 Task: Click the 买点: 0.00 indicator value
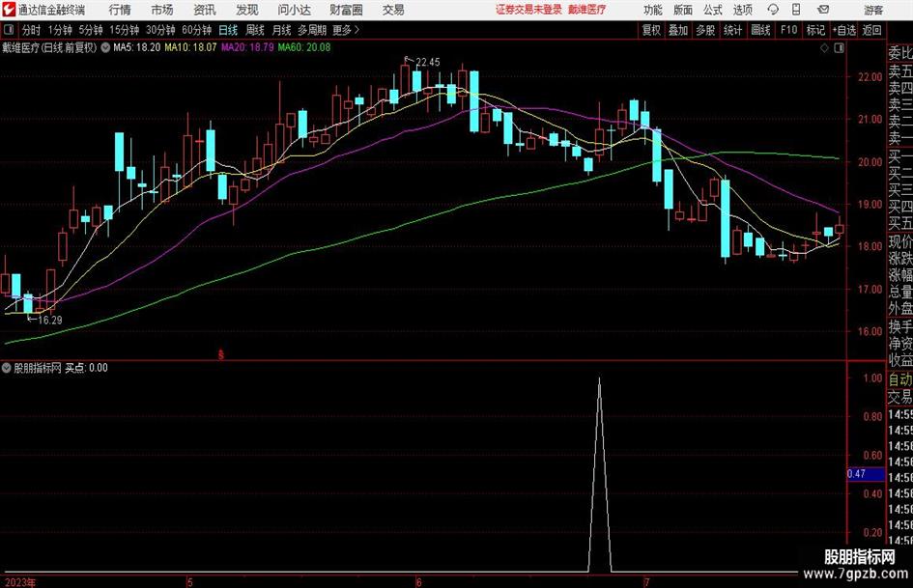(x=86, y=368)
